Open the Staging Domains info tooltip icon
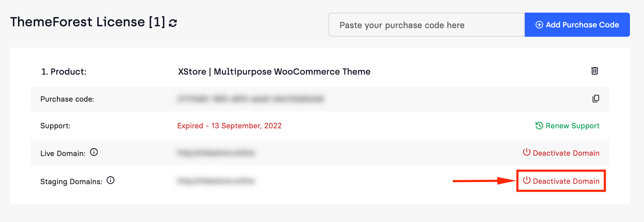 click(111, 180)
